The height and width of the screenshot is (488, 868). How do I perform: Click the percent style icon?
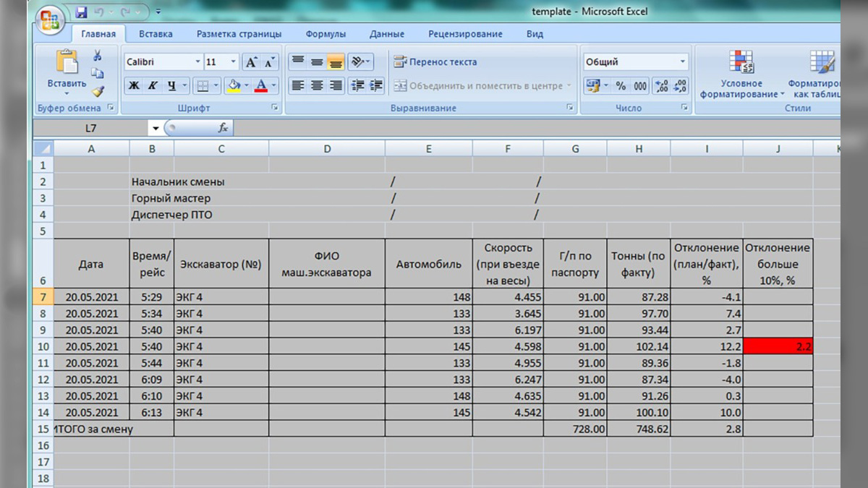[621, 86]
